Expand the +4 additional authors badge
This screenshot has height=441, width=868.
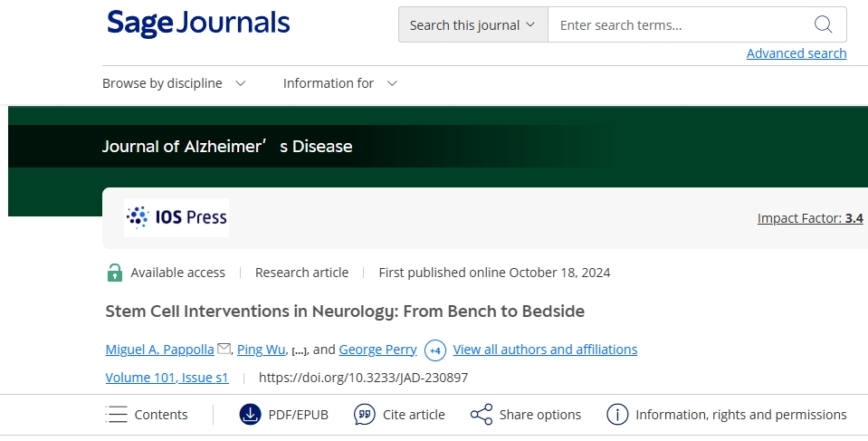point(435,350)
